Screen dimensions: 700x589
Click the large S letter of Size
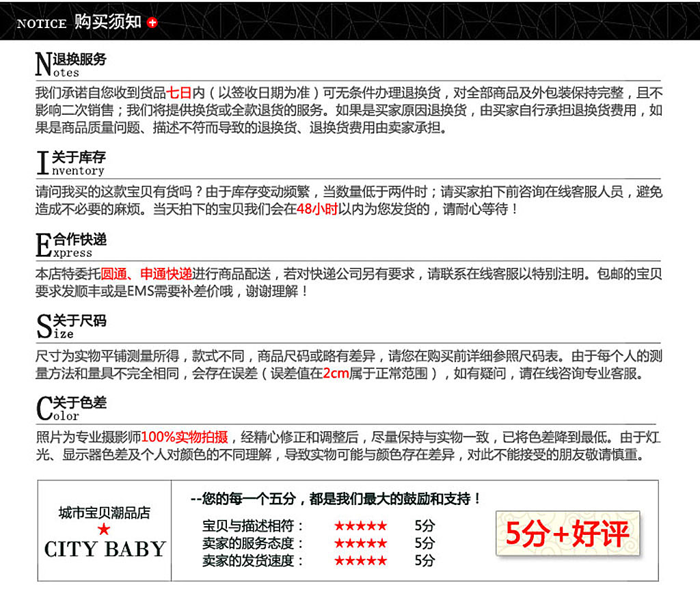click(x=44, y=327)
